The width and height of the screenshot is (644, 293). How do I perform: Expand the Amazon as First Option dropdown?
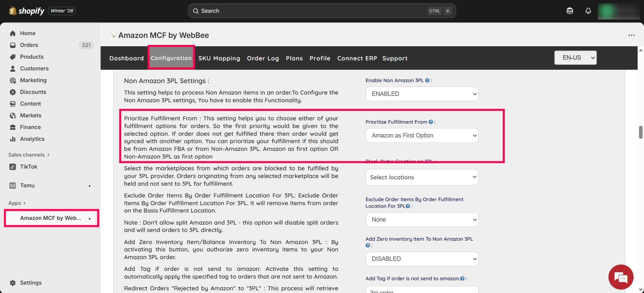point(422,135)
